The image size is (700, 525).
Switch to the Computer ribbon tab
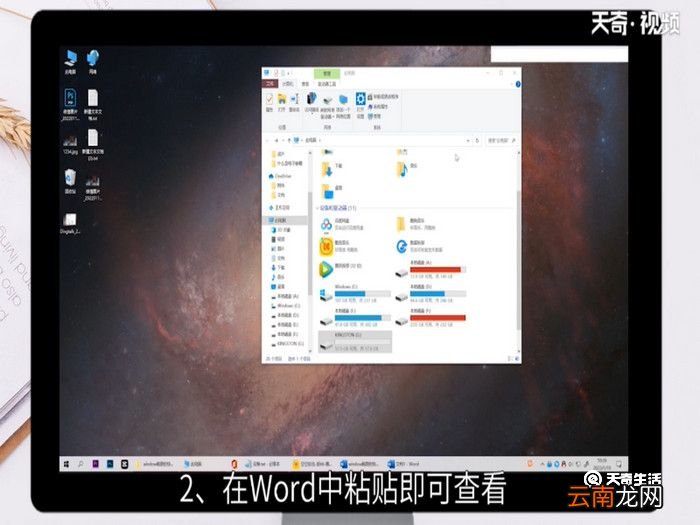288,83
